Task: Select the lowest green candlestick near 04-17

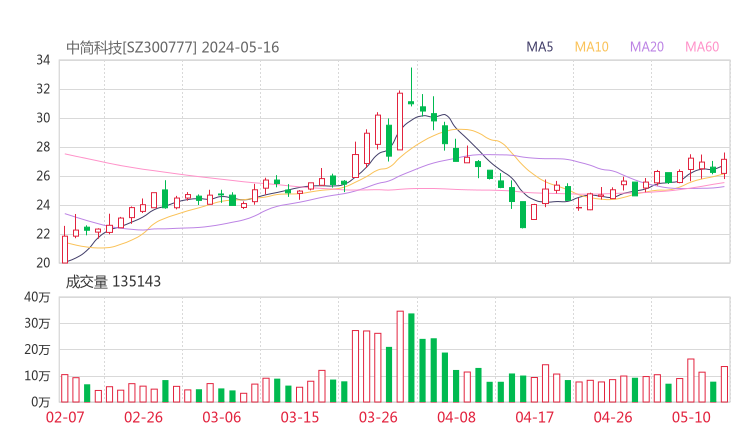Action: tap(522, 214)
